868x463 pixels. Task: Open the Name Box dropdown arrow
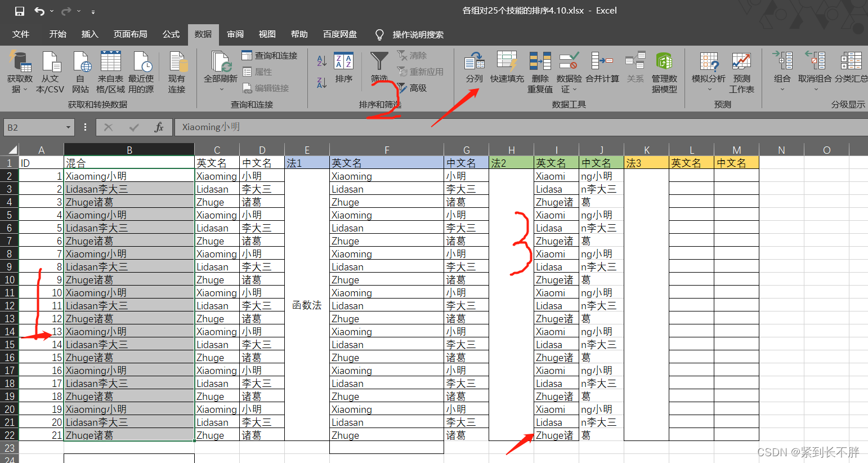[x=68, y=128]
